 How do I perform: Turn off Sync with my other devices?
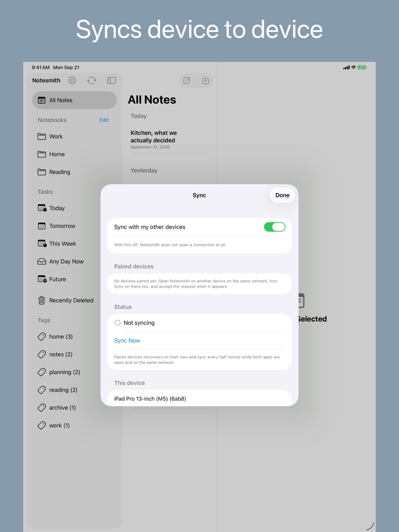tap(274, 227)
